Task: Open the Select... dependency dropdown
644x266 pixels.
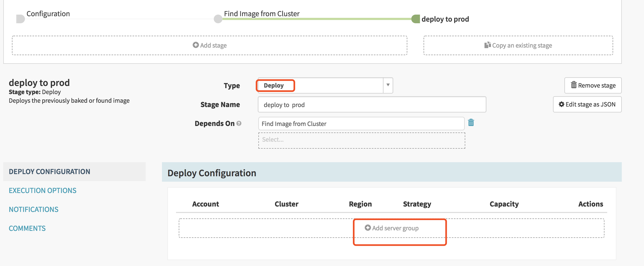Action: (362, 140)
